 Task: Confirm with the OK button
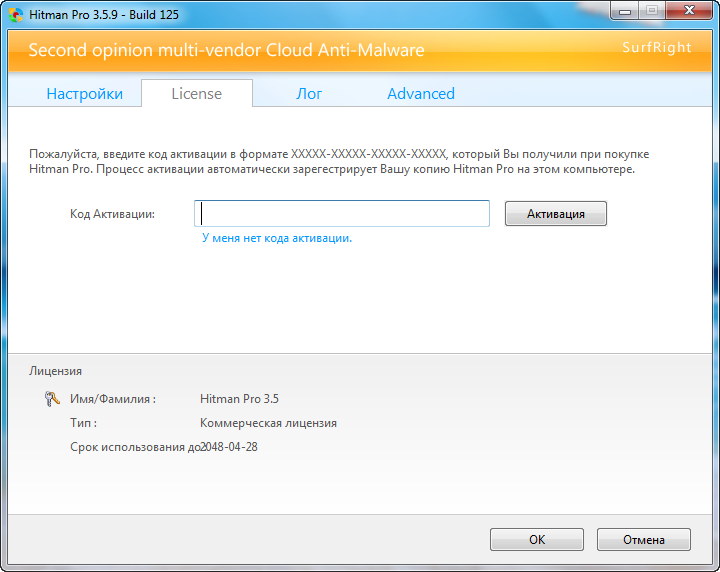click(537, 539)
